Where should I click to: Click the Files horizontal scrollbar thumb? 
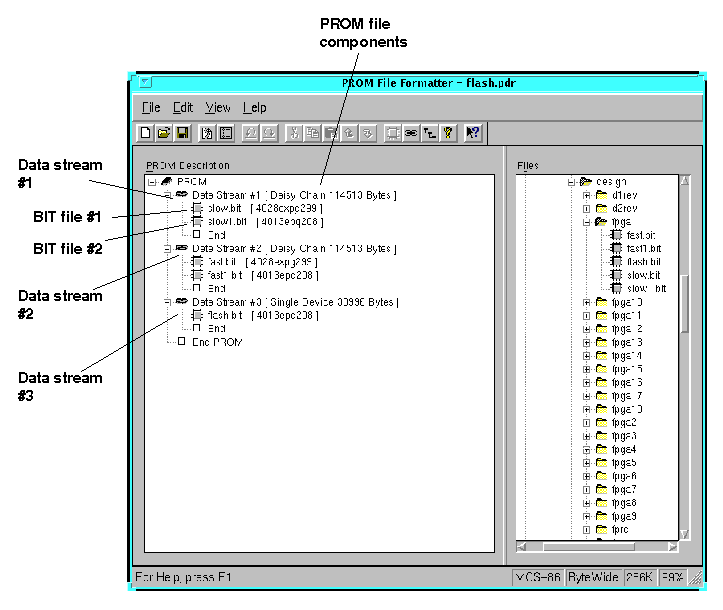(589, 547)
